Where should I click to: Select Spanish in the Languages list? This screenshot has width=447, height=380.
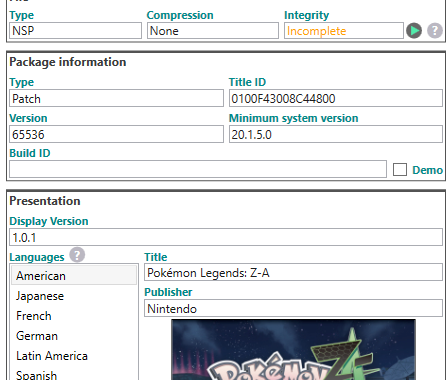(x=74, y=374)
